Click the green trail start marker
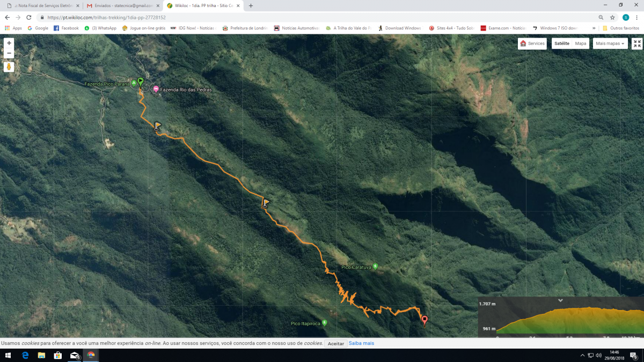The image size is (644, 362). pyautogui.click(x=141, y=82)
